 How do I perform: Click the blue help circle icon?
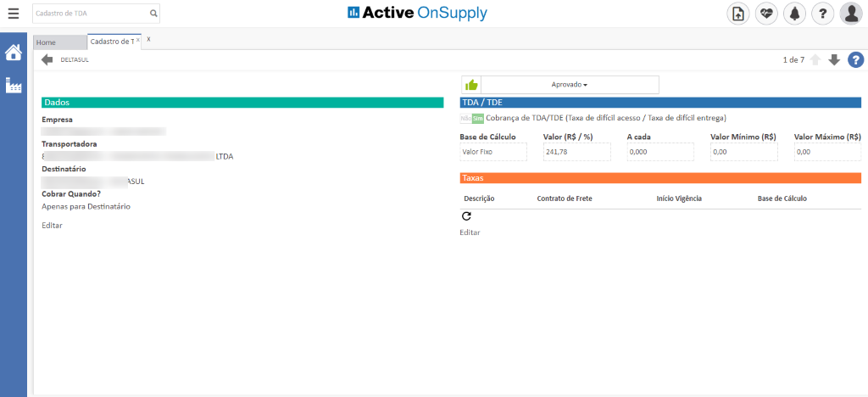pyautogui.click(x=855, y=59)
